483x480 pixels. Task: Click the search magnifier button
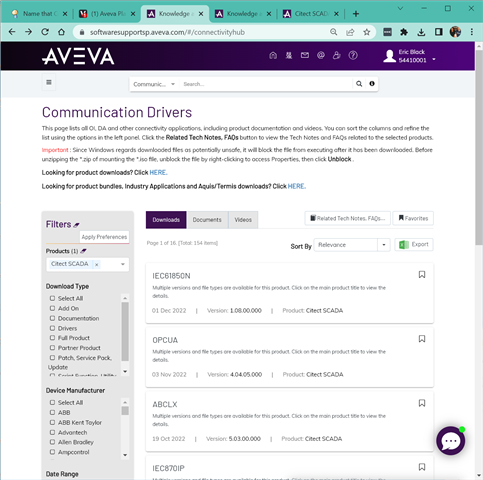coord(359,84)
